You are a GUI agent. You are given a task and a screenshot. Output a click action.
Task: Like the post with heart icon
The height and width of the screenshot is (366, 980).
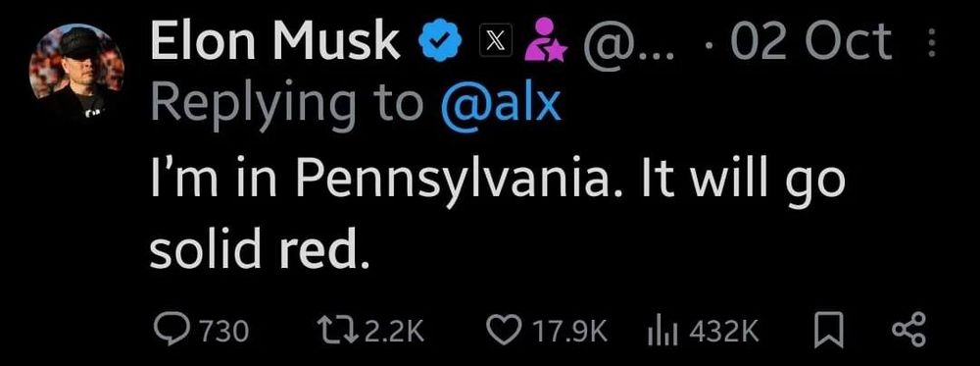(502, 331)
